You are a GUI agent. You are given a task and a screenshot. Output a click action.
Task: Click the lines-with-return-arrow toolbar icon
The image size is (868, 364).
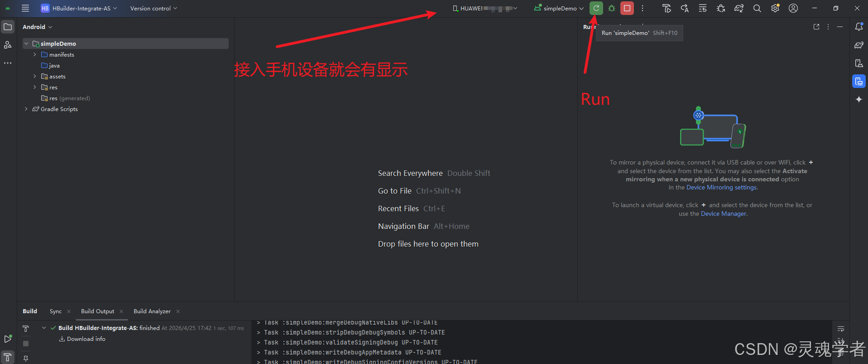[x=703, y=8]
